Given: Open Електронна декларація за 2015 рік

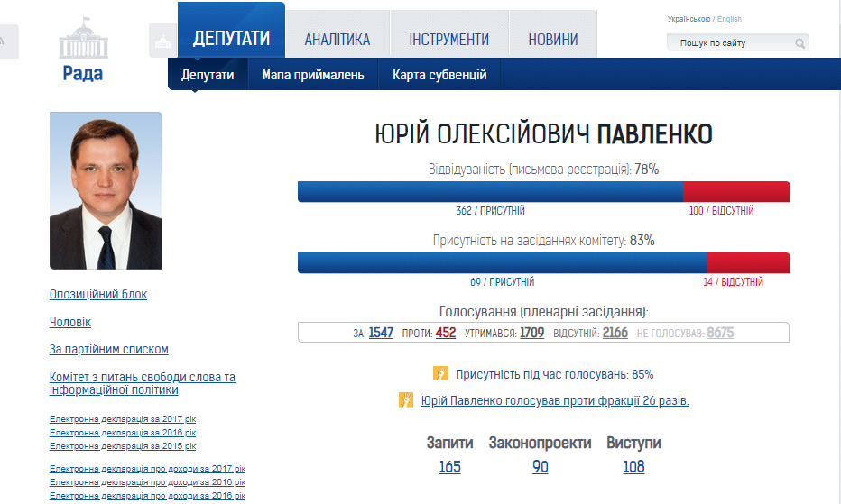Looking at the screenshot, I should click(123, 445).
